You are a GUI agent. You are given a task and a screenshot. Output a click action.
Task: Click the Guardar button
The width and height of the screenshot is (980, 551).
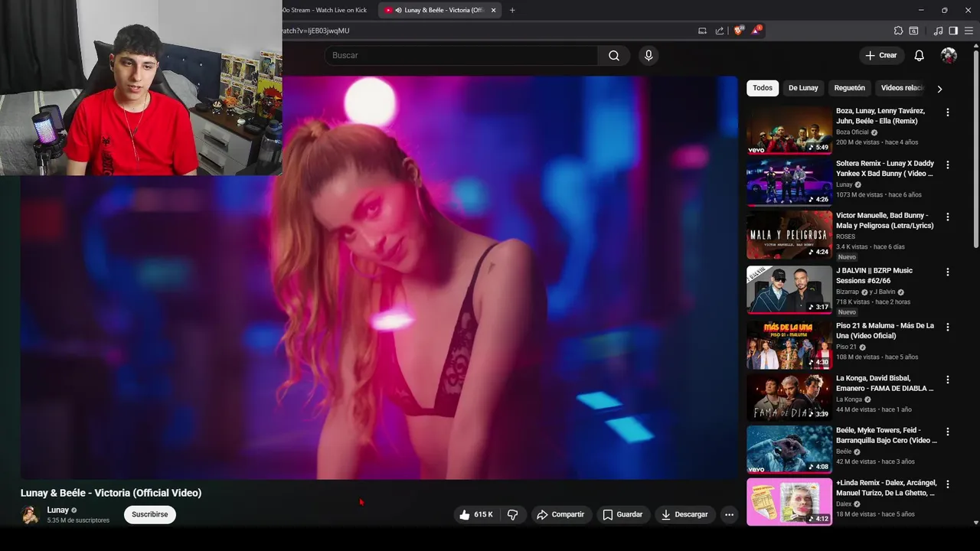pyautogui.click(x=622, y=514)
